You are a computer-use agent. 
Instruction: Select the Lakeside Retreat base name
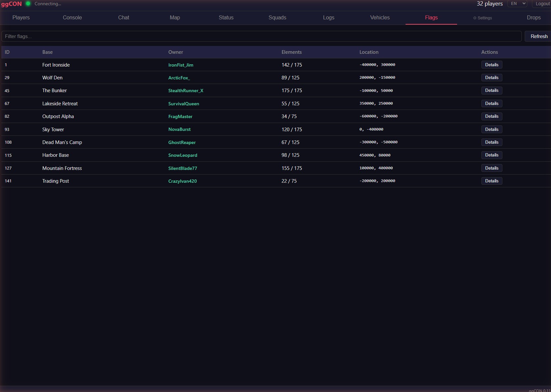60,104
